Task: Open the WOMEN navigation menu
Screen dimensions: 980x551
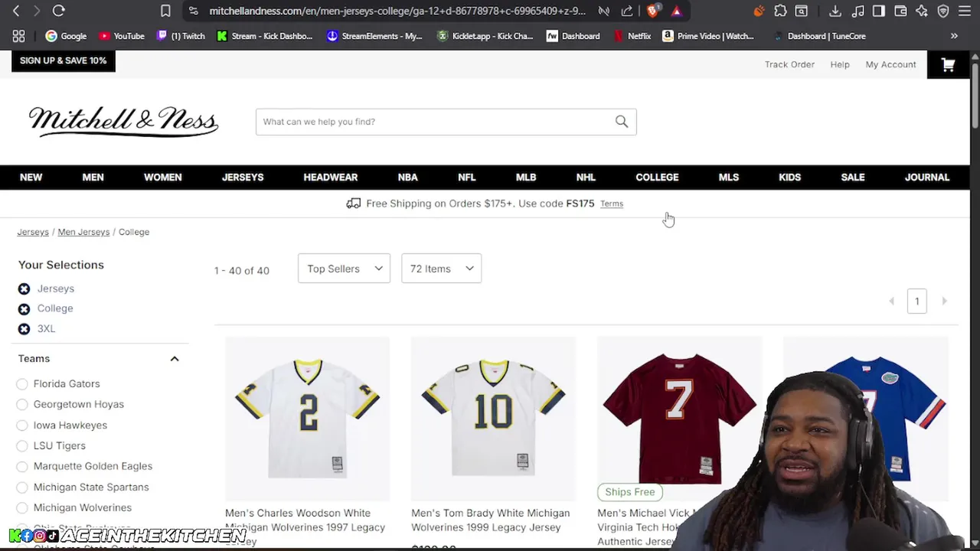Action: coord(163,177)
